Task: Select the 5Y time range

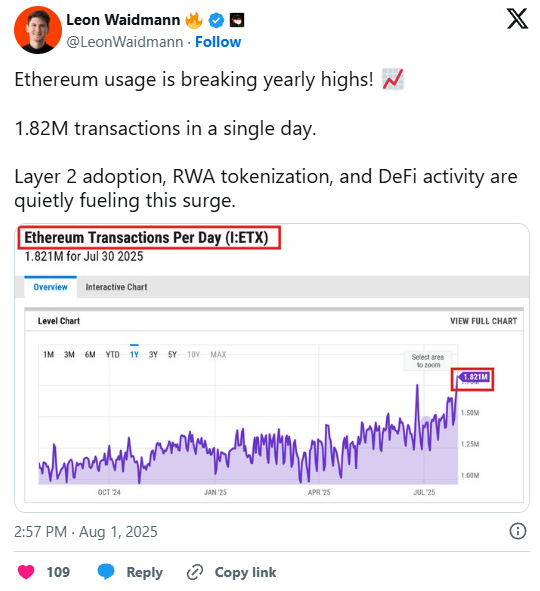Action: pyautogui.click(x=172, y=355)
